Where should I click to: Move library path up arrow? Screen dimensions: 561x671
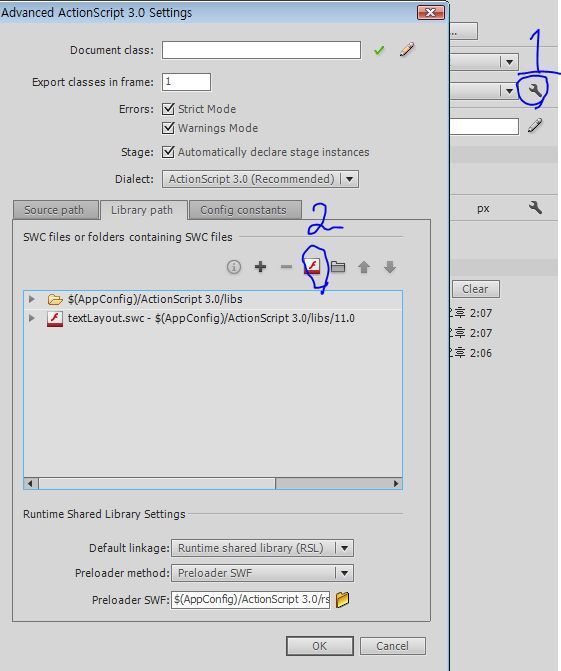pos(364,267)
